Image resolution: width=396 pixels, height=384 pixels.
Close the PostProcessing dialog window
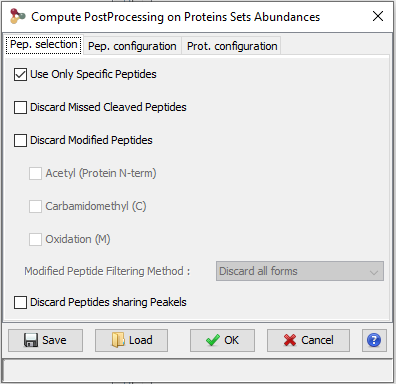tap(378, 16)
